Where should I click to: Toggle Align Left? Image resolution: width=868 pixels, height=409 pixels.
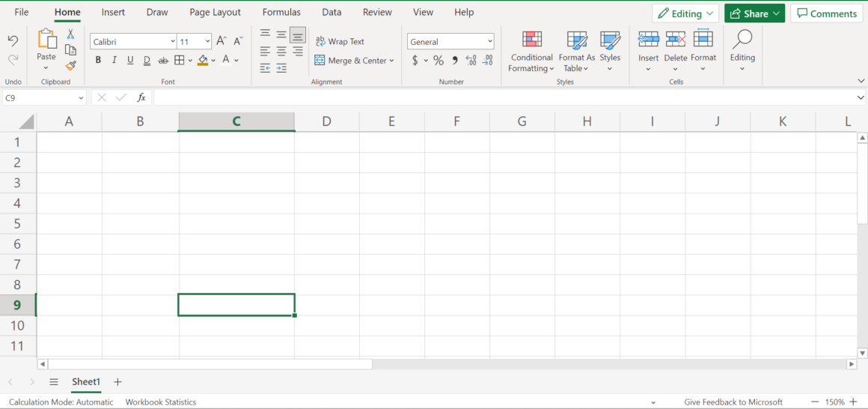pos(265,51)
